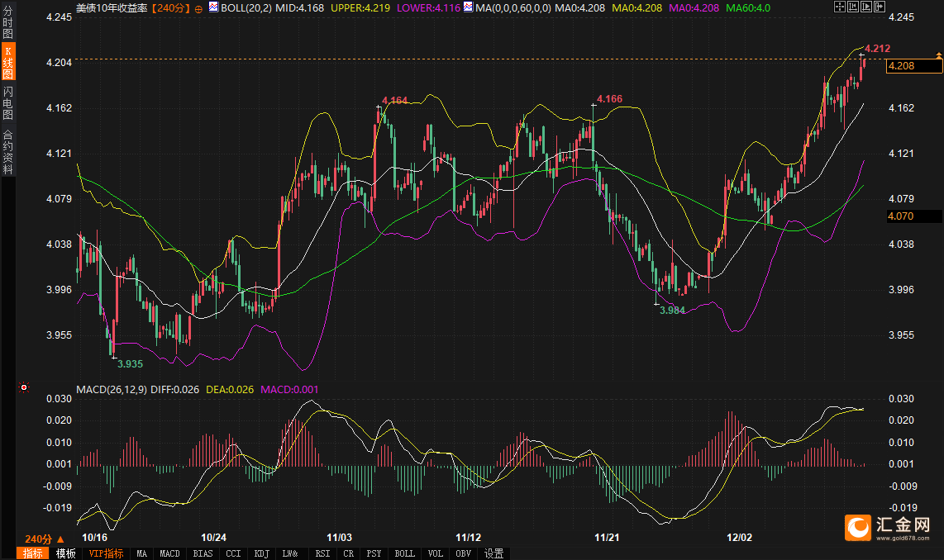Click the red target icon left of MACD
The image size is (944, 560).
[x=24, y=387]
